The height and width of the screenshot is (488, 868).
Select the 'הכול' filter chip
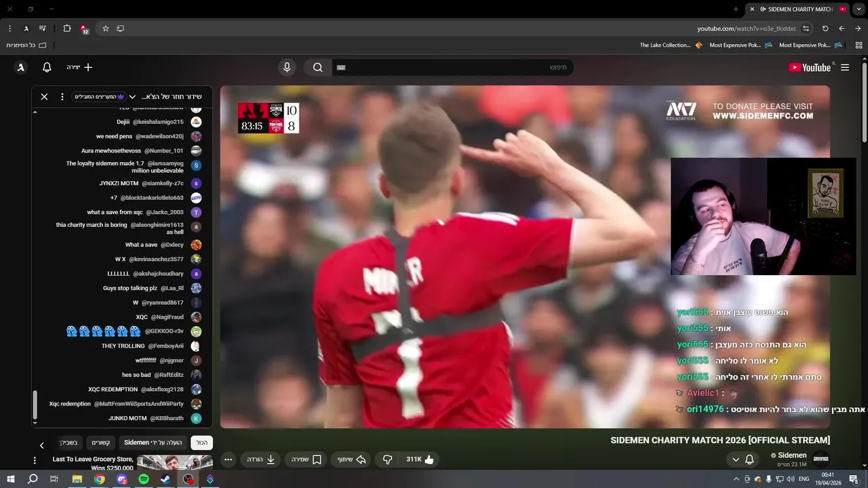point(202,443)
